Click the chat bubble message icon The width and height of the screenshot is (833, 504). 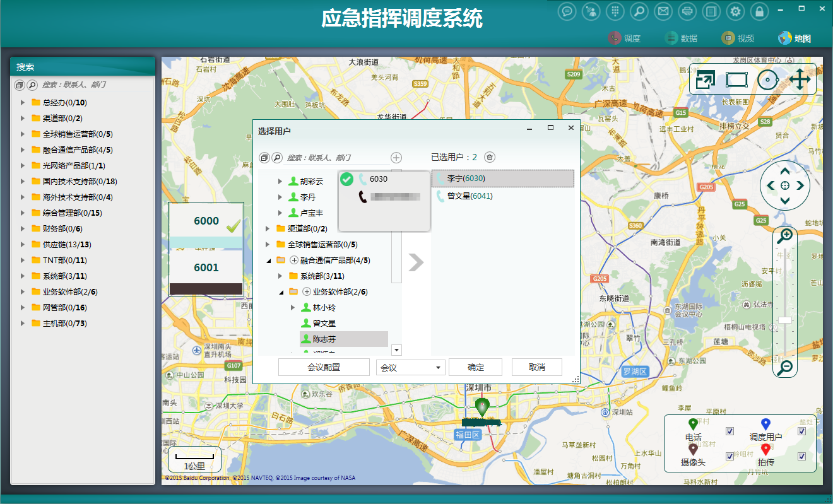coord(567,11)
